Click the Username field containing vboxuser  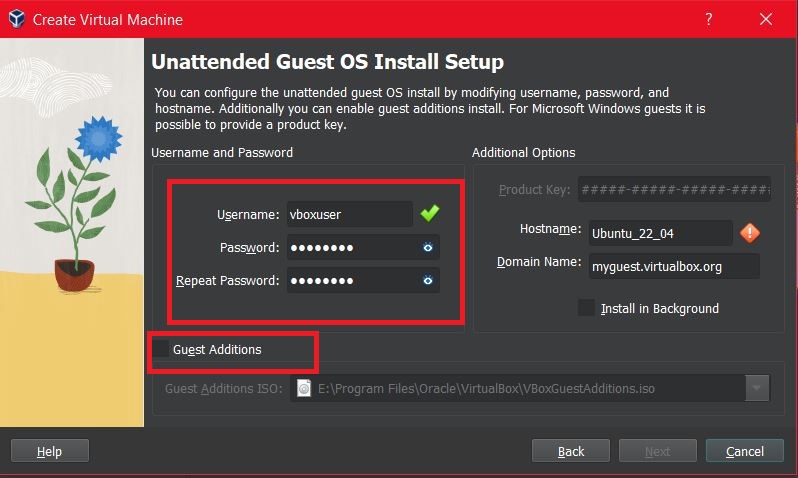(x=350, y=214)
